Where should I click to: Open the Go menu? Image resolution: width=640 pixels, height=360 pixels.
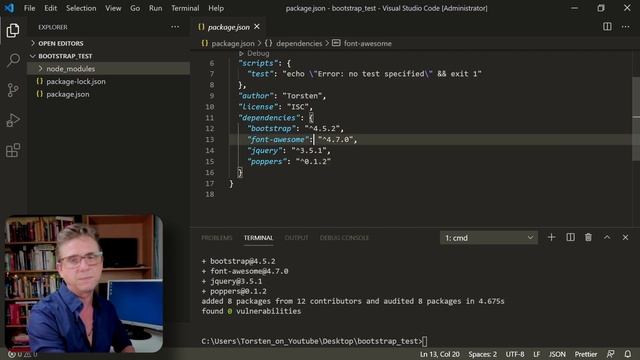[x=135, y=8]
